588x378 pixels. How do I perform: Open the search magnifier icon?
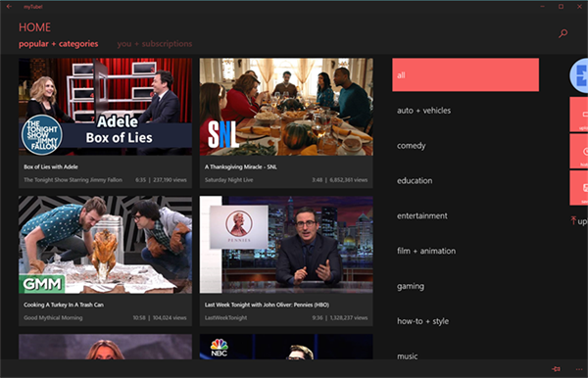tap(563, 33)
